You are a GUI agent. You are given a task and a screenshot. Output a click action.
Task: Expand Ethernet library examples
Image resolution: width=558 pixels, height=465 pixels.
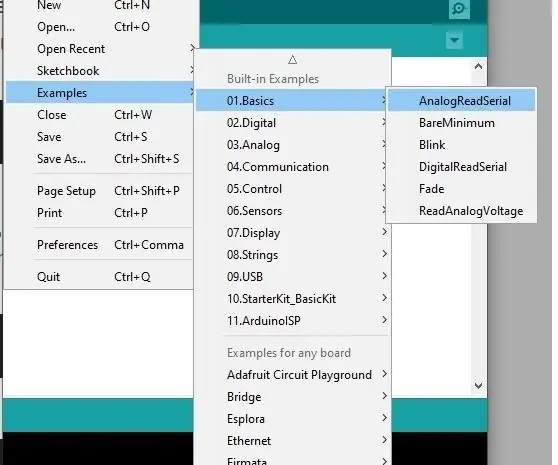click(x=292, y=441)
